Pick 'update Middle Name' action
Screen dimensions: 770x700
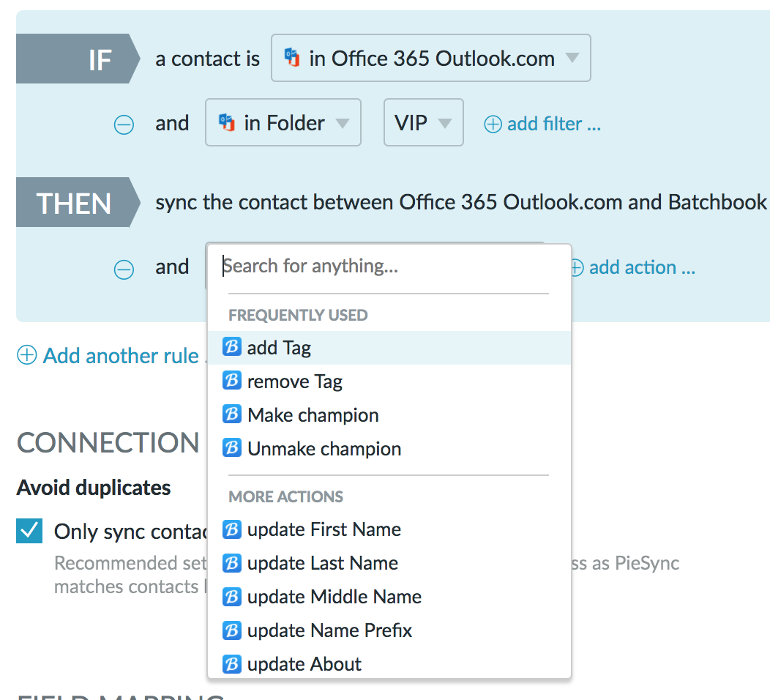click(x=389, y=597)
